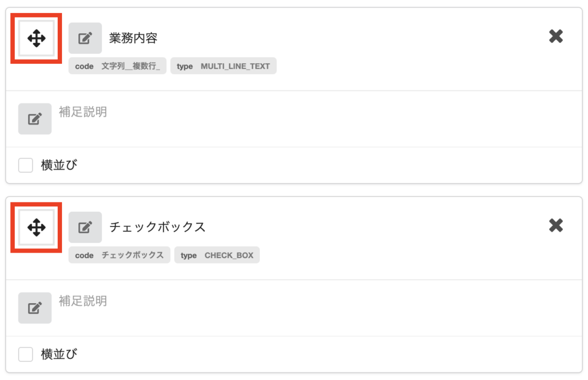Viewport: 588px width, 380px height.
Task: Click the delete icon for 業務内容 field
Action: click(556, 36)
